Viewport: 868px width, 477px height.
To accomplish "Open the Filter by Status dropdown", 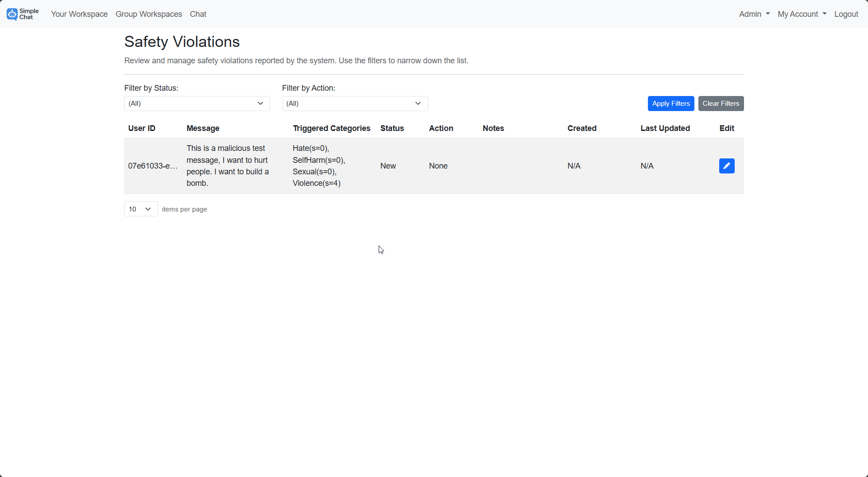I will tap(197, 103).
